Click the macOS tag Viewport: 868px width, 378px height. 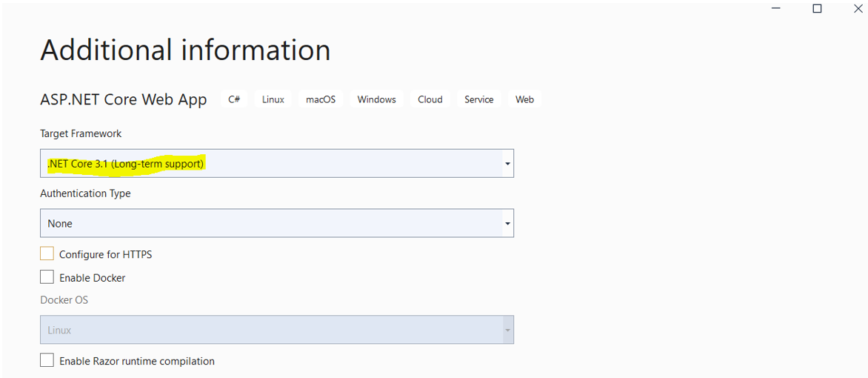[x=321, y=99]
